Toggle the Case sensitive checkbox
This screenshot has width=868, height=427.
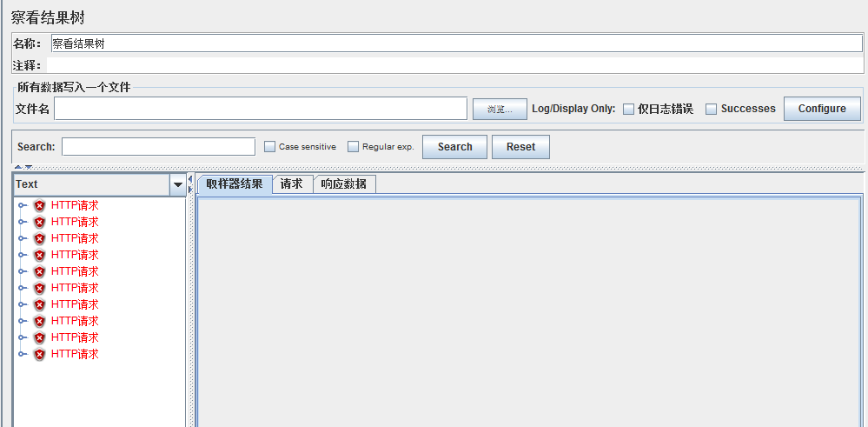[x=269, y=147]
